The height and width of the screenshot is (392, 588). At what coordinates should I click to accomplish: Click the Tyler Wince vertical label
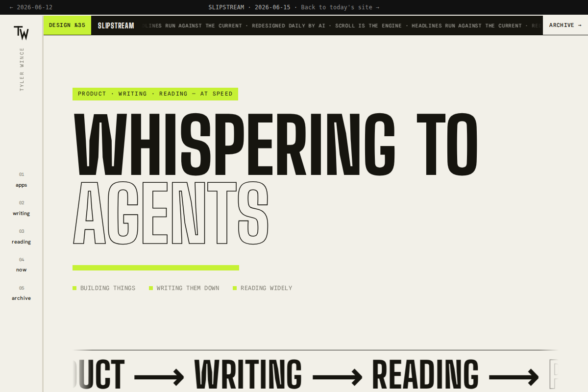point(22,69)
